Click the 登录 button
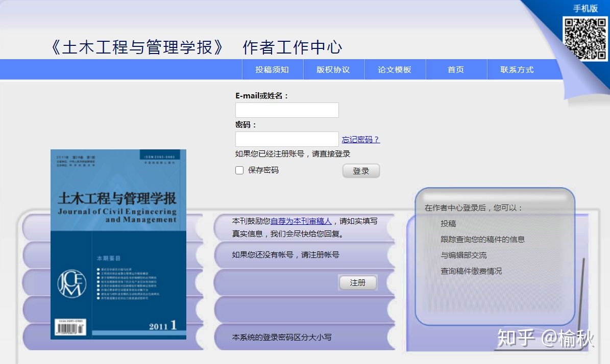 pyautogui.click(x=361, y=171)
